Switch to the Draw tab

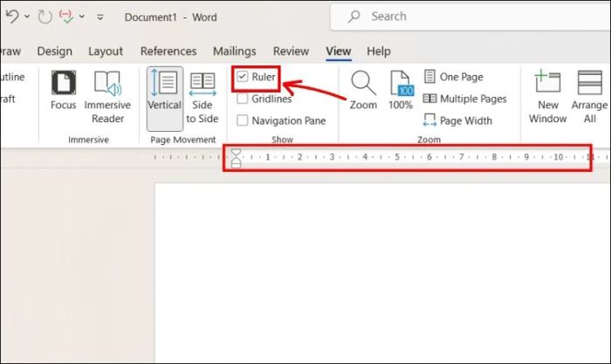[10, 51]
